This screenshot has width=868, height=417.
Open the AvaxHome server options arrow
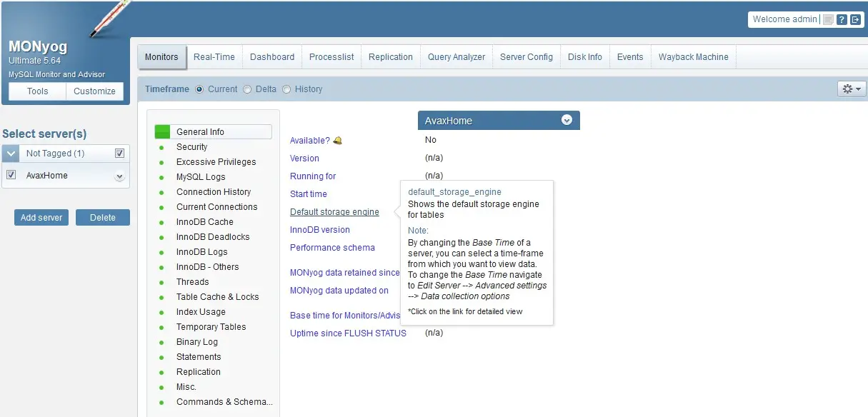119,176
